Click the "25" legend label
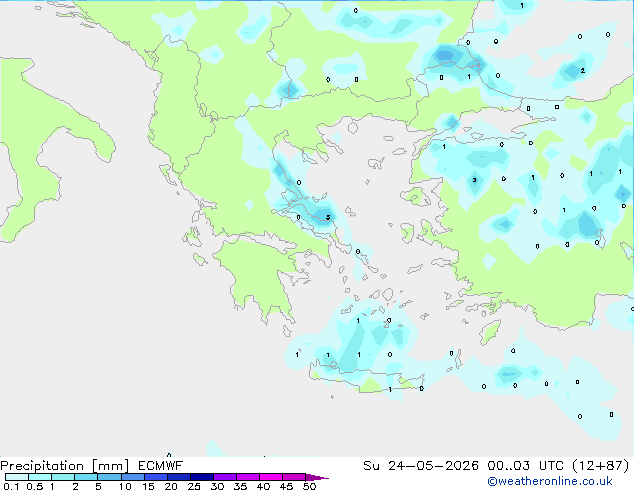634x490 pixels. (194, 486)
